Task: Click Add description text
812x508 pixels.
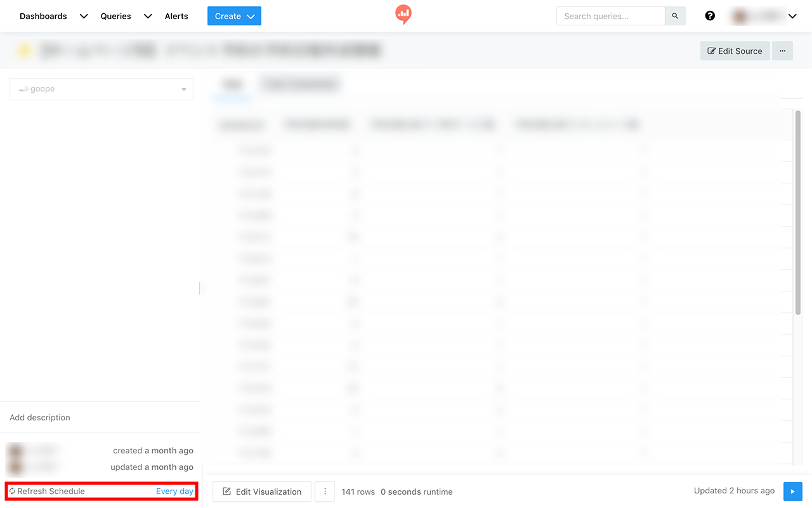Action: pos(40,417)
